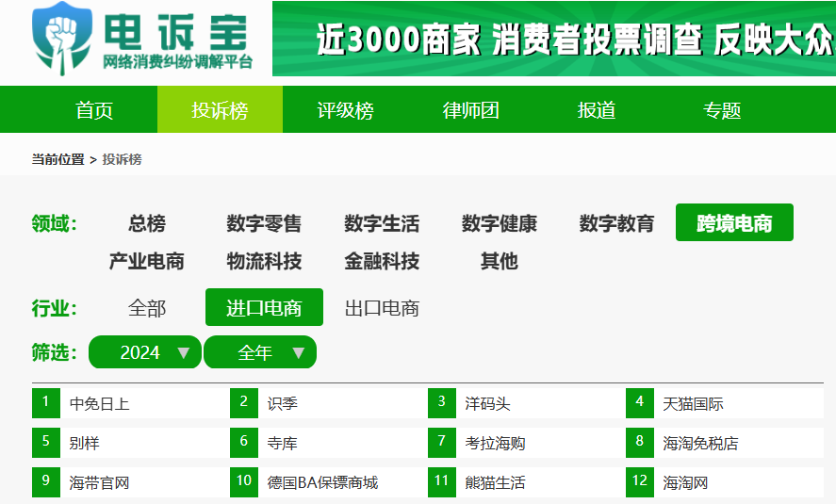Image resolution: width=836 pixels, height=504 pixels.
Task: Select 全部 in the industry row
Action: pyautogui.click(x=147, y=308)
